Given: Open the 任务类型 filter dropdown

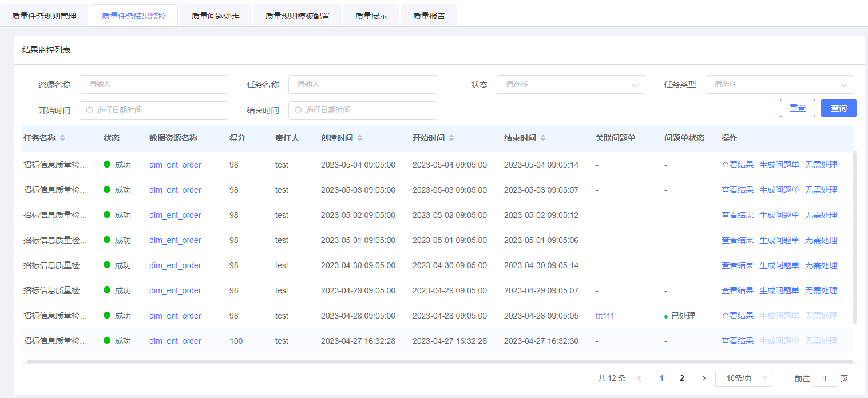Looking at the screenshot, I should 780,85.
